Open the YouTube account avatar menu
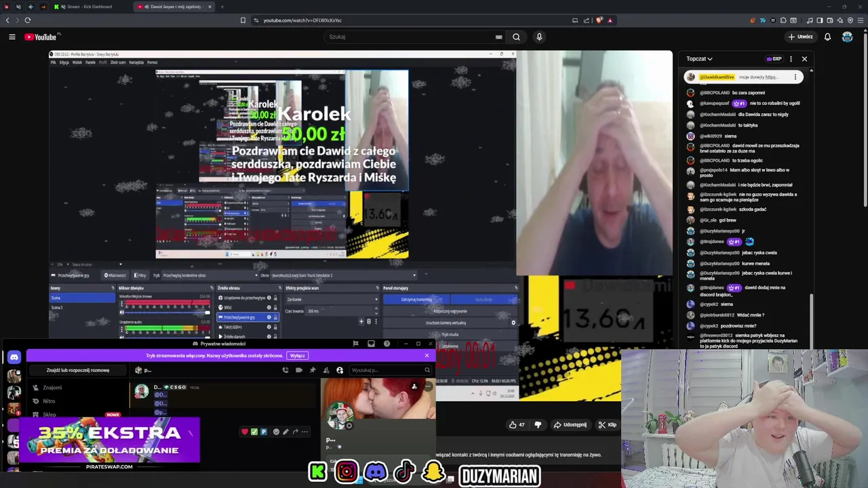 [847, 37]
